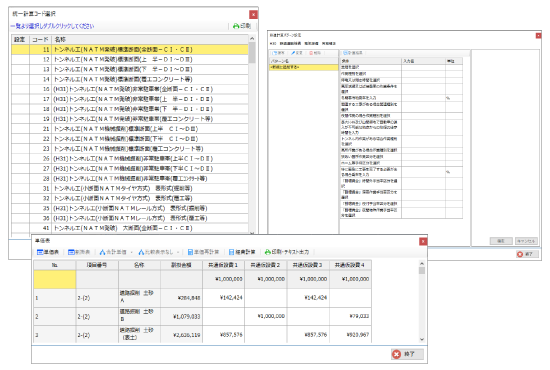Select the yellow cell under No. column
The image size is (550, 370).
click(55, 279)
